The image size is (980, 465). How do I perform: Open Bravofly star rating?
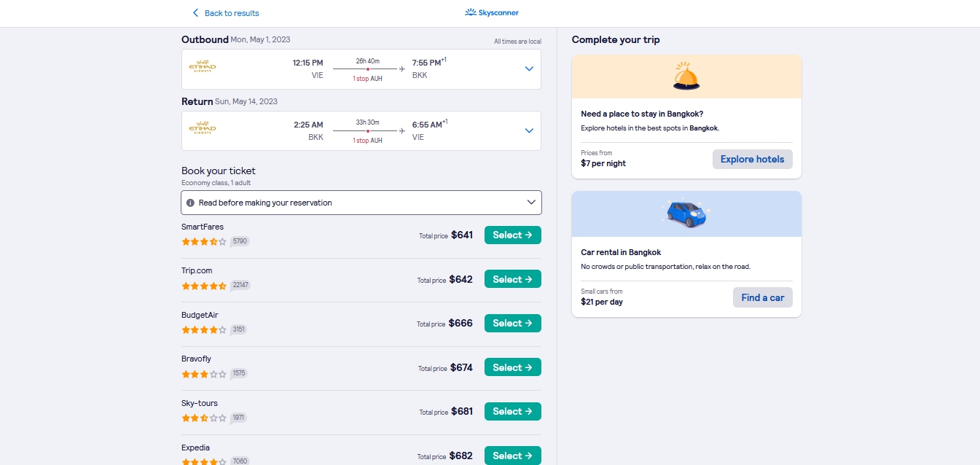pyautogui.click(x=204, y=374)
